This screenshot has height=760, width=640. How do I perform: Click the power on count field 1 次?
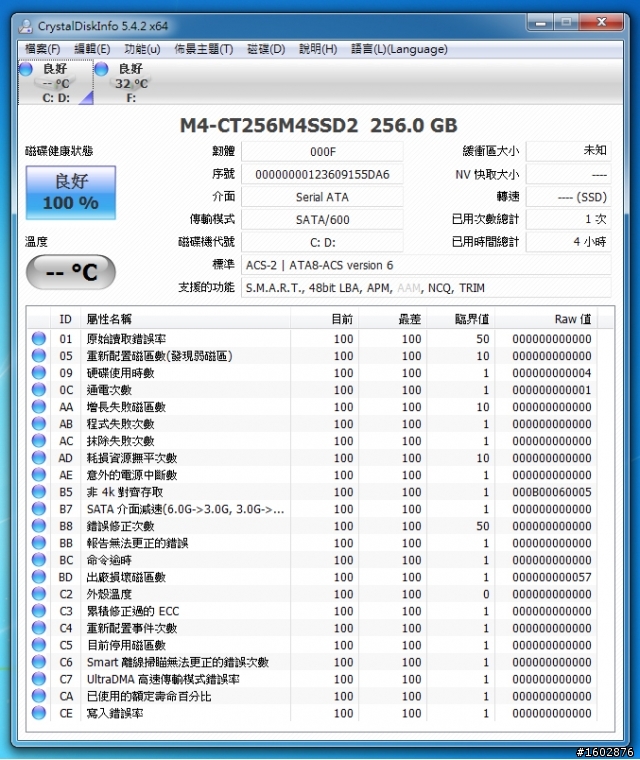[568, 220]
